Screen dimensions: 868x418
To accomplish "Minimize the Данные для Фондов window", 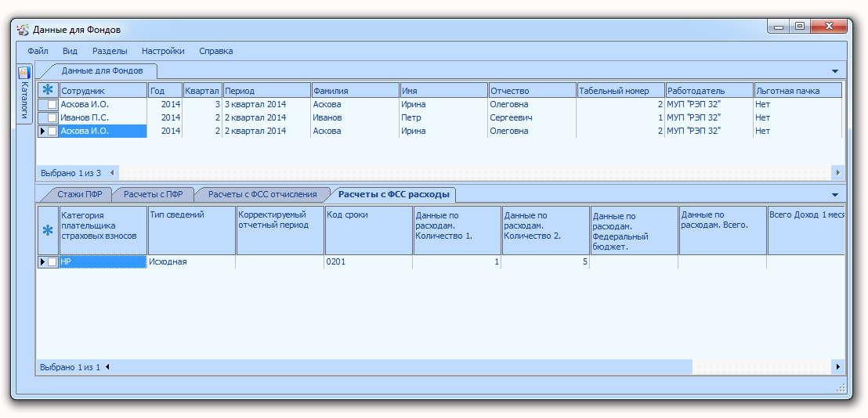I will 779,26.
